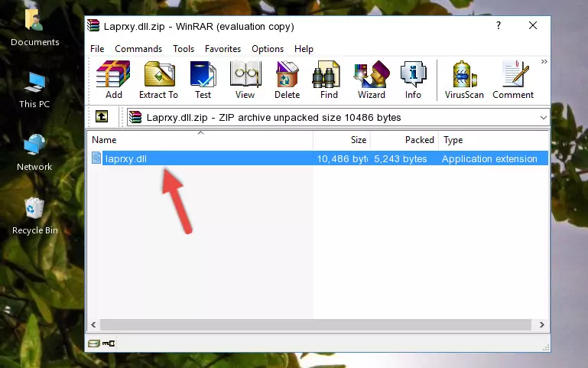Click the Extract To toolbar icon
Image resolution: width=588 pixels, height=368 pixels.
point(158,80)
